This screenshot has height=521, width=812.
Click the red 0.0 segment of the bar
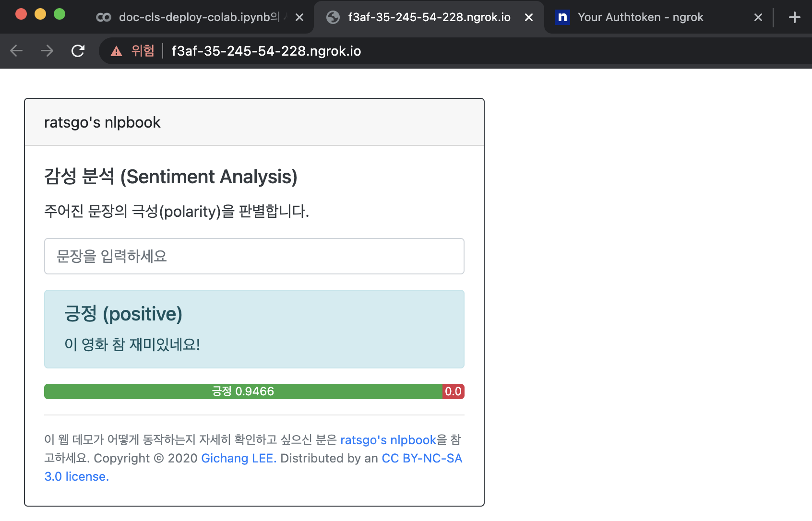[x=453, y=391]
